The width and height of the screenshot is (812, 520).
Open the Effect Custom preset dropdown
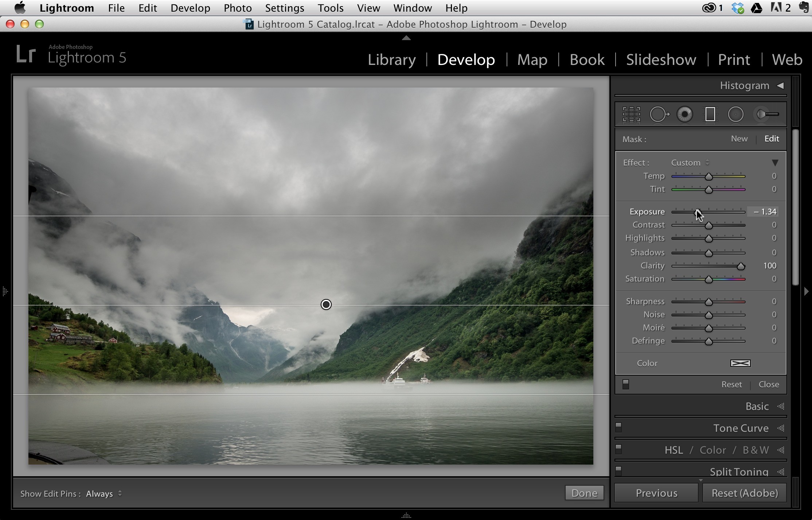[x=691, y=163]
